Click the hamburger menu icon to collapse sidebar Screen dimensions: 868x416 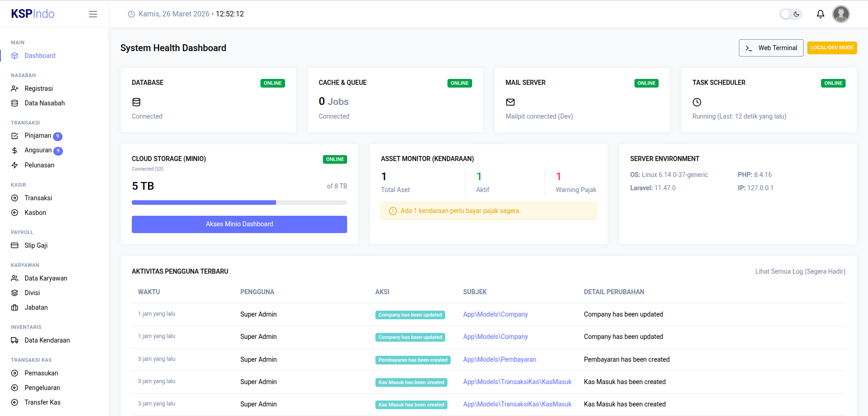[93, 14]
